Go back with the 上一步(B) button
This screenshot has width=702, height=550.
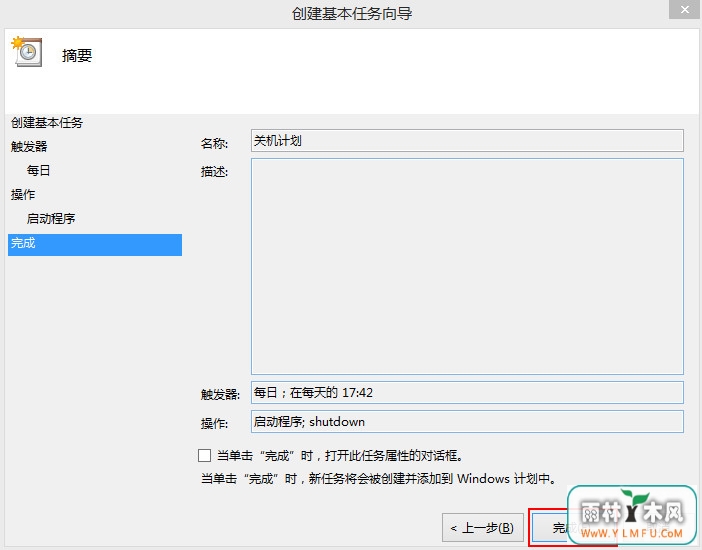pyautogui.click(x=483, y=528)
